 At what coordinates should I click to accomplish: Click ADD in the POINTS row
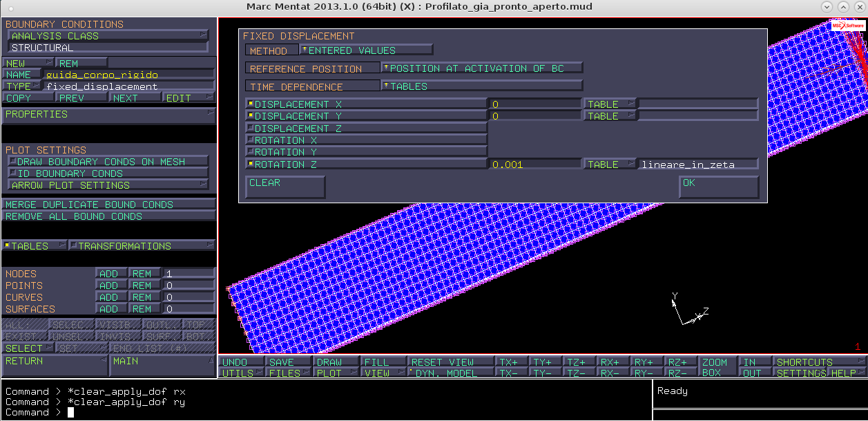click(x=110, y=286)
